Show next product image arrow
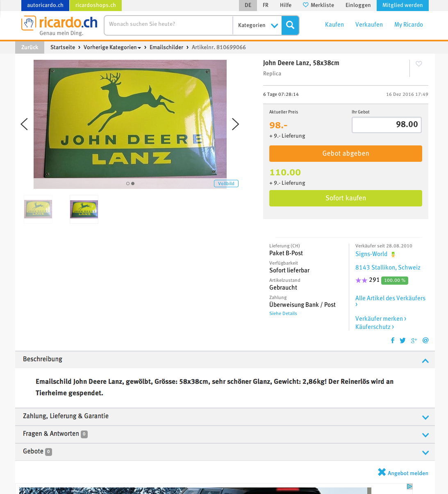The height and width of the screenshot is (494, 448). tap(235, 124)
